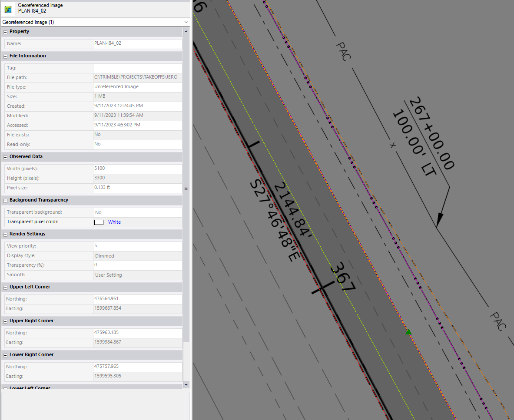Click the White color link

coord(114,222)
